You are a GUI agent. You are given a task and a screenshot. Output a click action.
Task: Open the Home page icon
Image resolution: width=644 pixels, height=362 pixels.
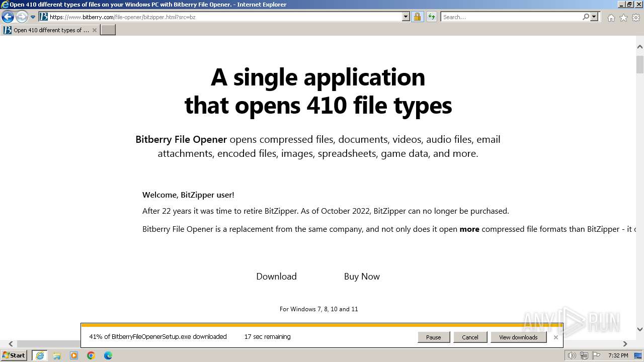point(611,18)
